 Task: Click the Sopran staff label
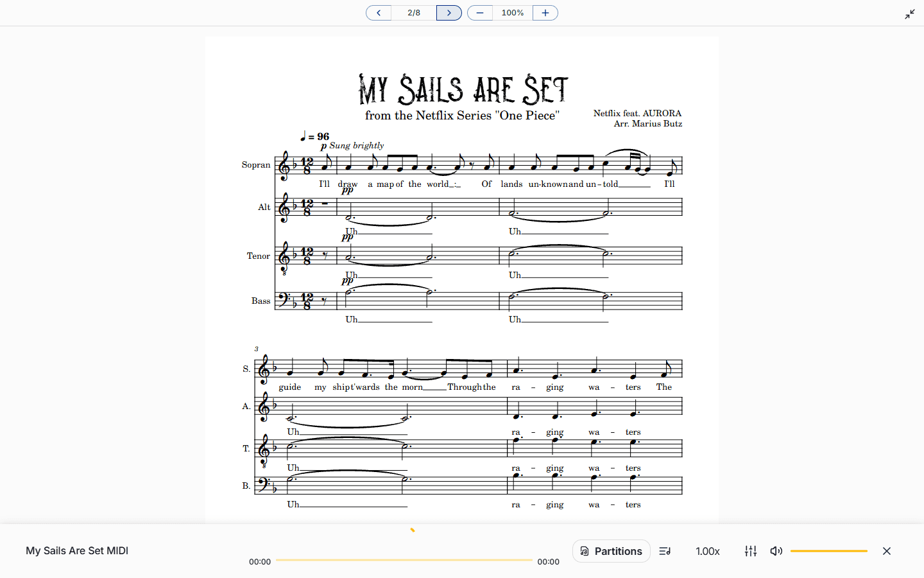coord(256,165)
